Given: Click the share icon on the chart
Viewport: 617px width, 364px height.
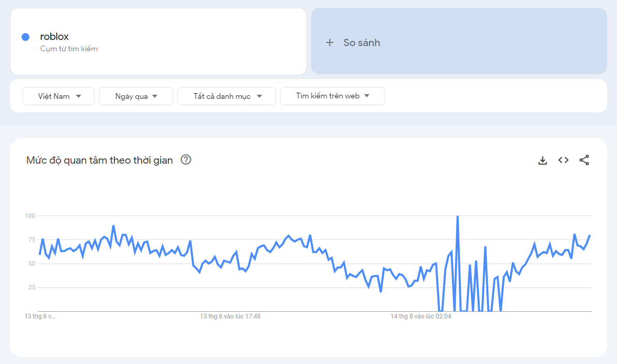Looking at the screenshot, I should pos(584,161).
